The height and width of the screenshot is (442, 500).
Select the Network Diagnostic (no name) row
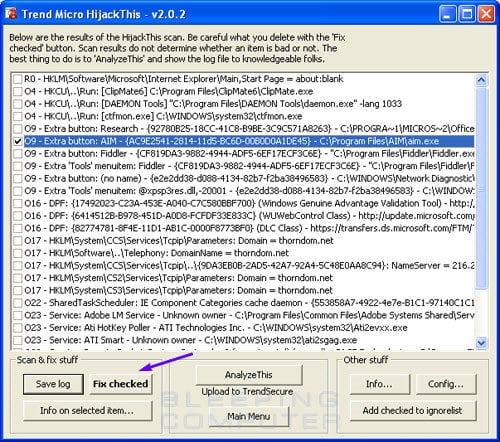point(249,179)
